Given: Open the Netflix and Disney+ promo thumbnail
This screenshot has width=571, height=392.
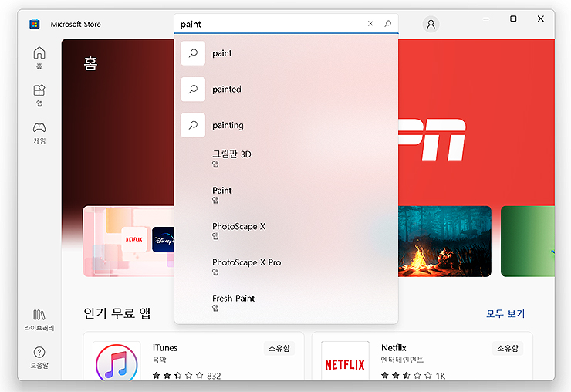Looking at the screenshot, I should point(129,242).
